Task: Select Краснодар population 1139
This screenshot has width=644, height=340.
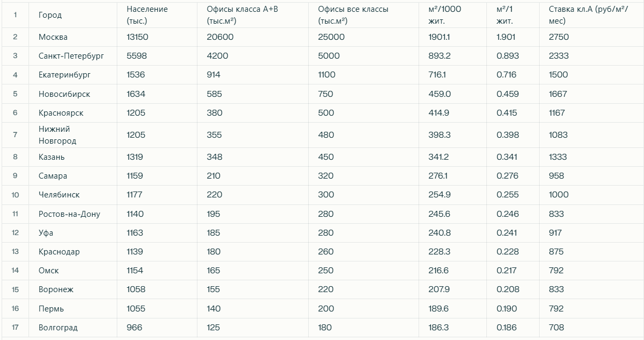Action: pos(157,252)
